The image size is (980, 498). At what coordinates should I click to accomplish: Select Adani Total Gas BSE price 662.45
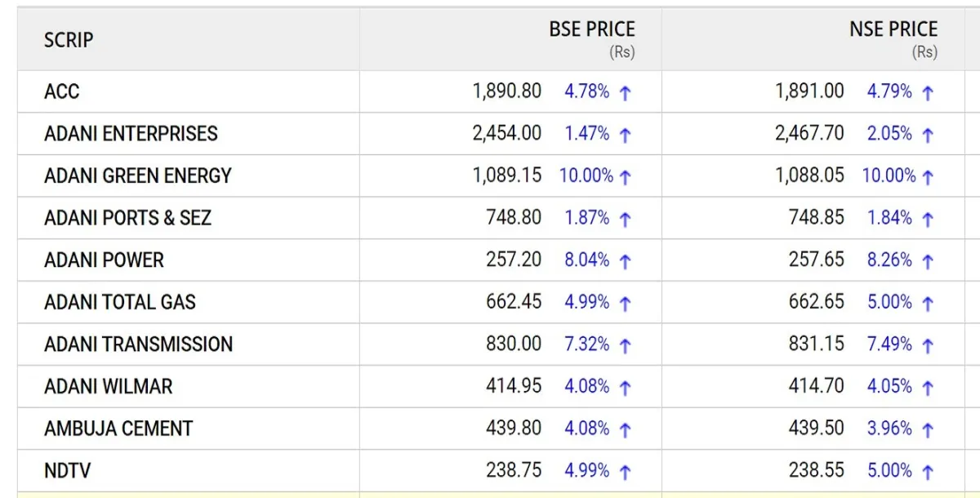(x=514, y=302)
